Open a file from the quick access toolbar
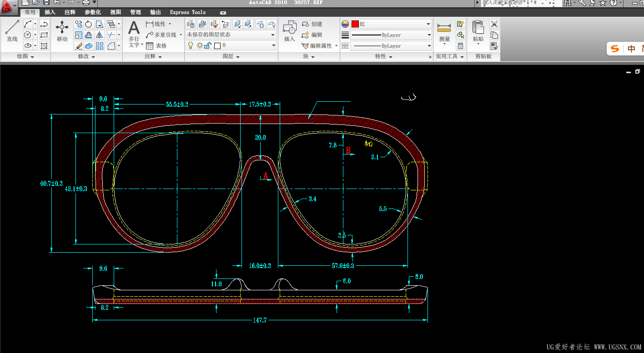Screen dimensions: 644x353 point(35,3)
